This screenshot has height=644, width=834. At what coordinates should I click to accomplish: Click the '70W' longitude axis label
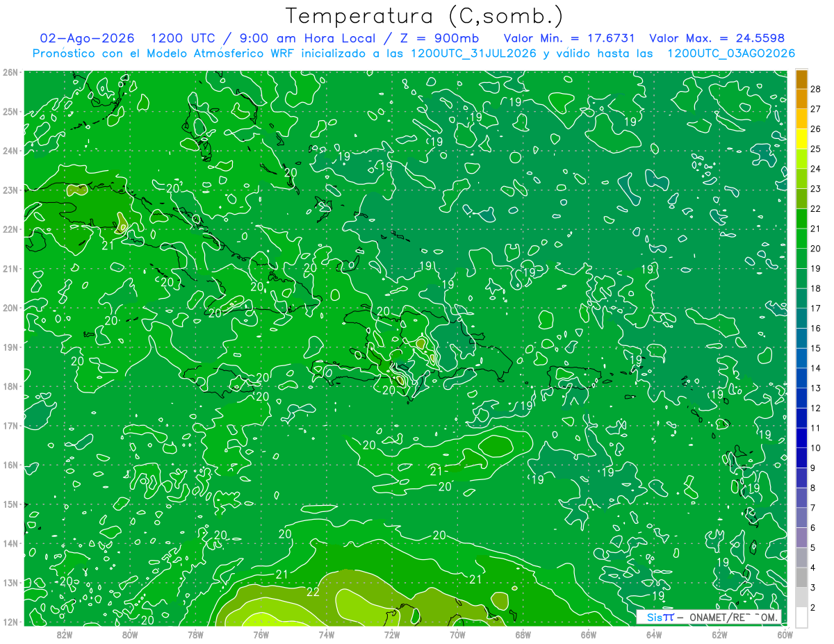tap(457, 634)
